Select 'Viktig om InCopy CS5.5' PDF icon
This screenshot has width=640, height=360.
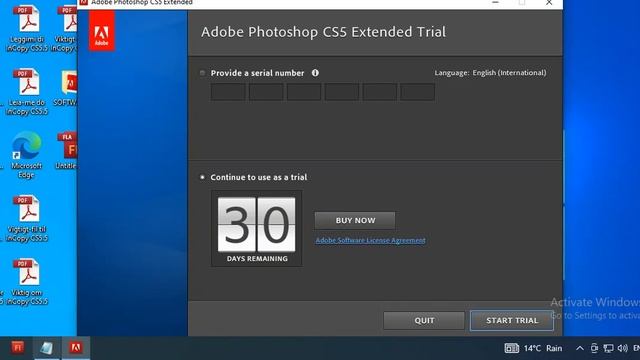[x=27, y=282]
